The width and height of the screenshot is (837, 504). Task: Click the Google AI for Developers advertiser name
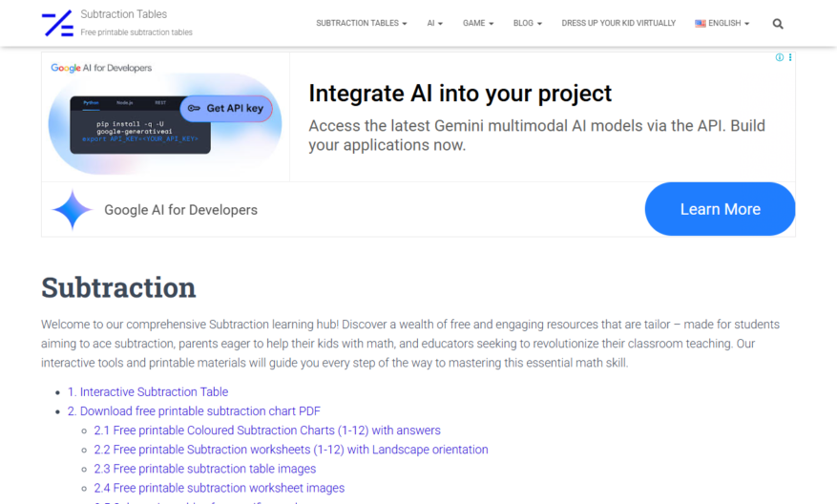pyautogui.click(x=180, y=210)
